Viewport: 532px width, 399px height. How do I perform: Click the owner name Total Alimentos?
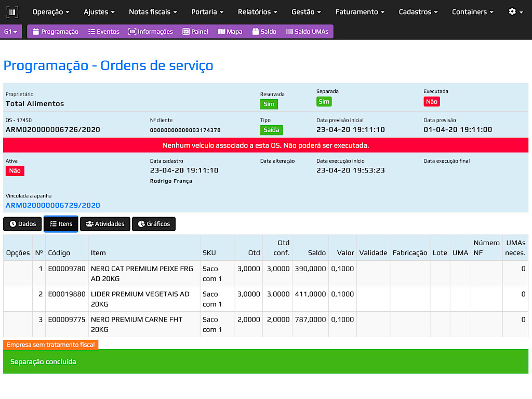tap(35, 104)
